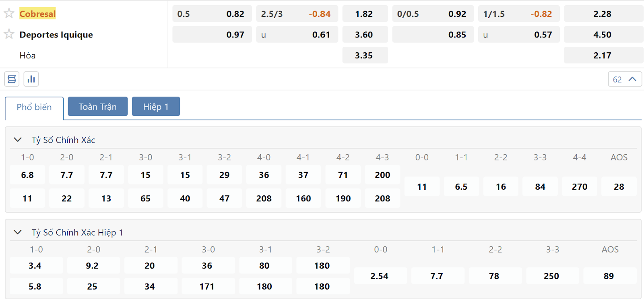
Task: Switch to the Hiệp 1 tab
Action: [156, 107]
